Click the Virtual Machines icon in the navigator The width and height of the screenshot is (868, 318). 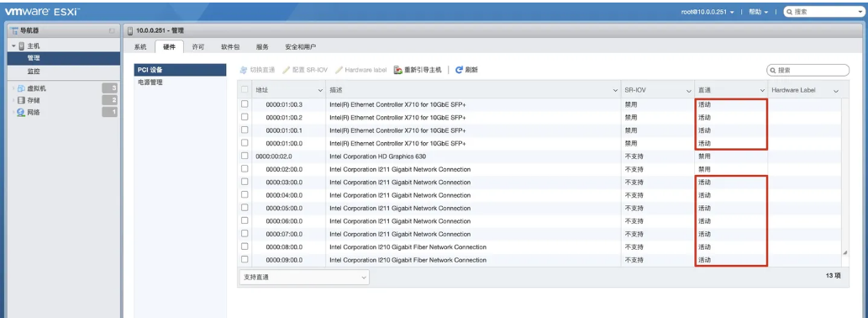pos(21,88)
